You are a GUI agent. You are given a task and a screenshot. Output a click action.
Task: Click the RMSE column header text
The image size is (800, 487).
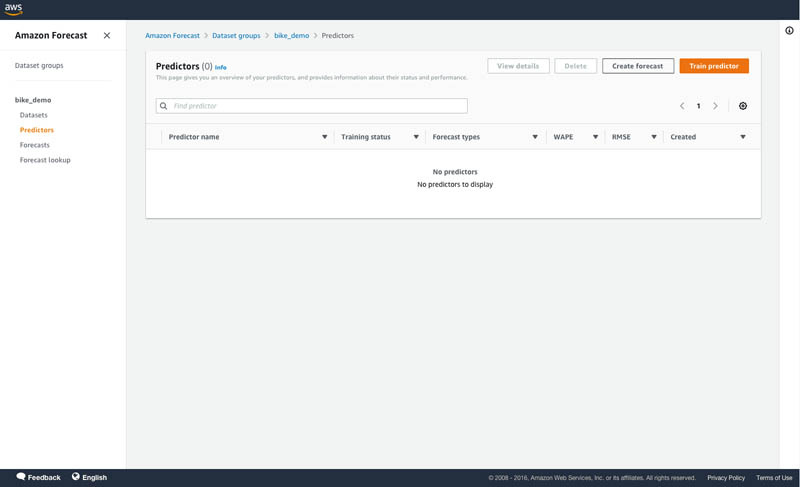[x=621, y=137]
